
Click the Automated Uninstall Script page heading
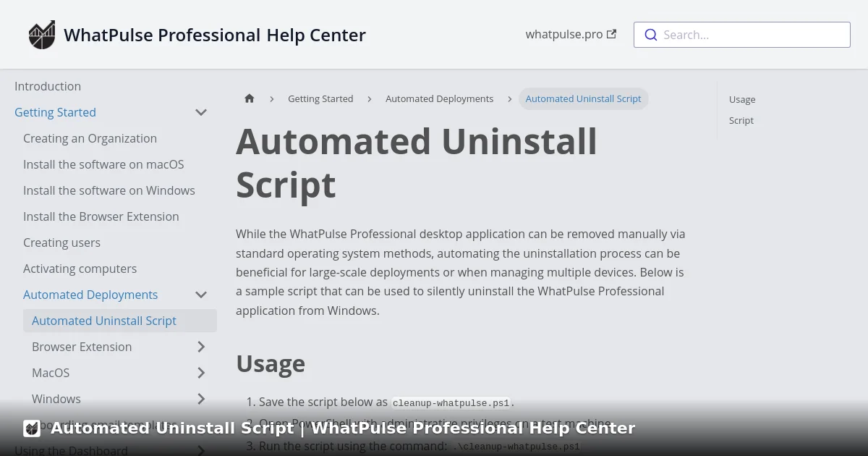coord(417,163)
